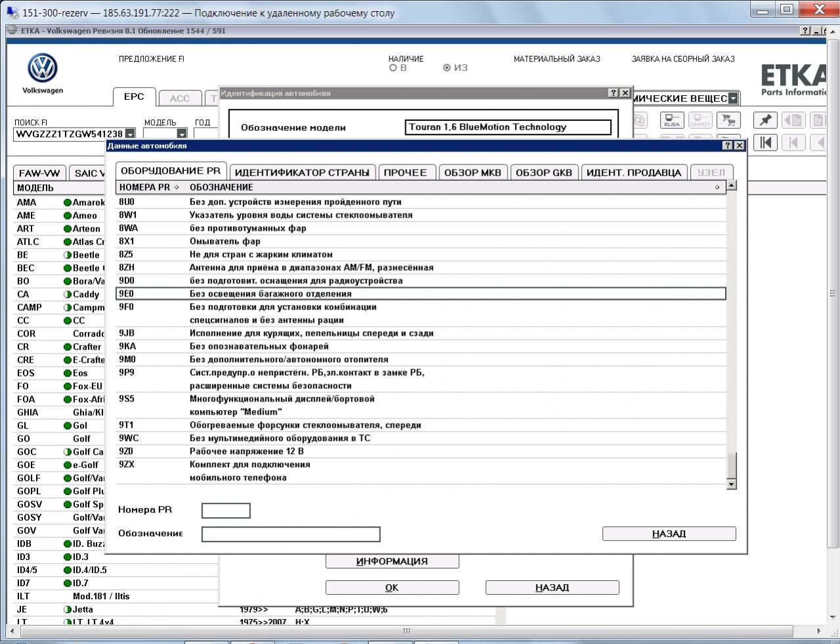840x644 pixels.
Task: Jump to first record arrow icon
Action: pyautogui.click(x=766, y=142)
